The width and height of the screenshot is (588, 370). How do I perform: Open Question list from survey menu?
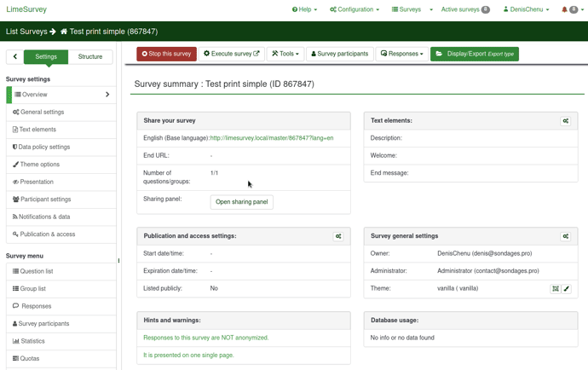[x=37, y=271]
